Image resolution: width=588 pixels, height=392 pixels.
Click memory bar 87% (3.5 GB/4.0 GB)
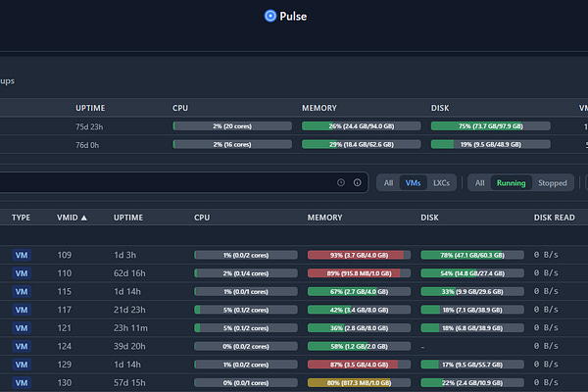[x=359, y=365]
